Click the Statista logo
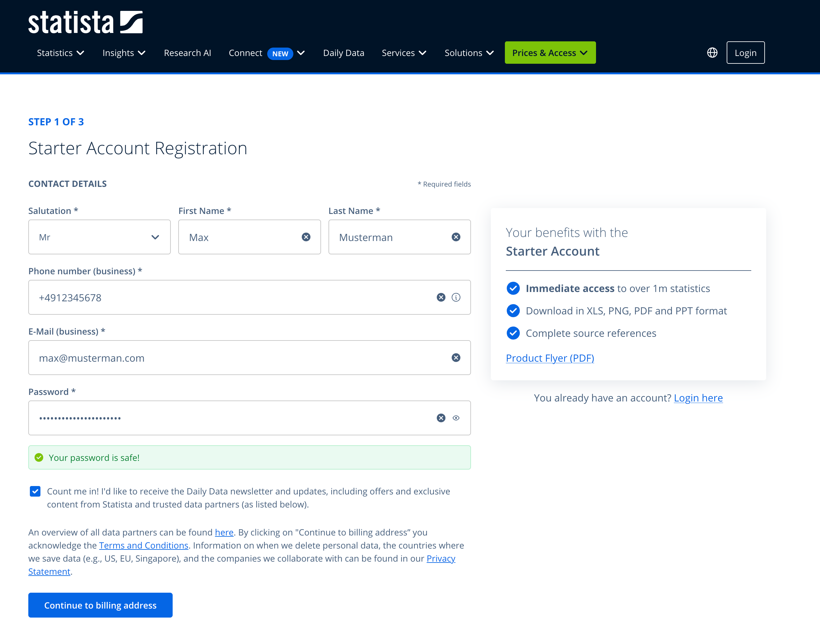This screenshot has height=644, width=820. (x=85, y=22)
